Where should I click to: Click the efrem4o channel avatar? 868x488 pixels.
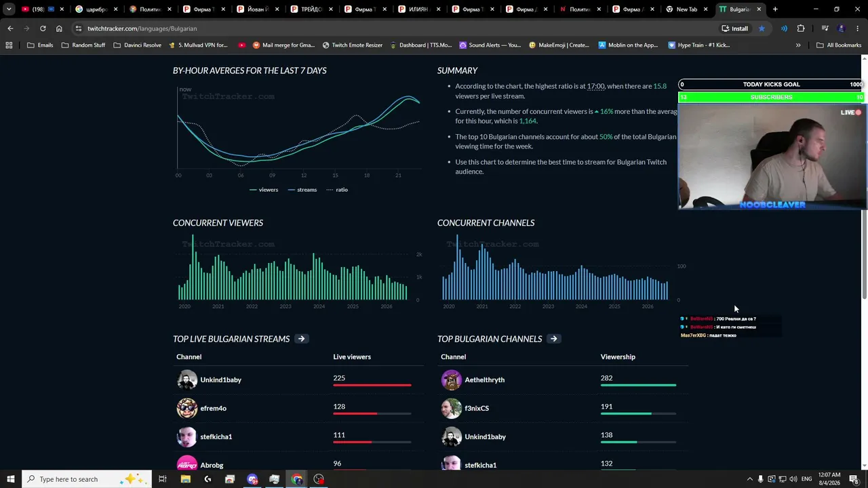[x=186, y=408]
